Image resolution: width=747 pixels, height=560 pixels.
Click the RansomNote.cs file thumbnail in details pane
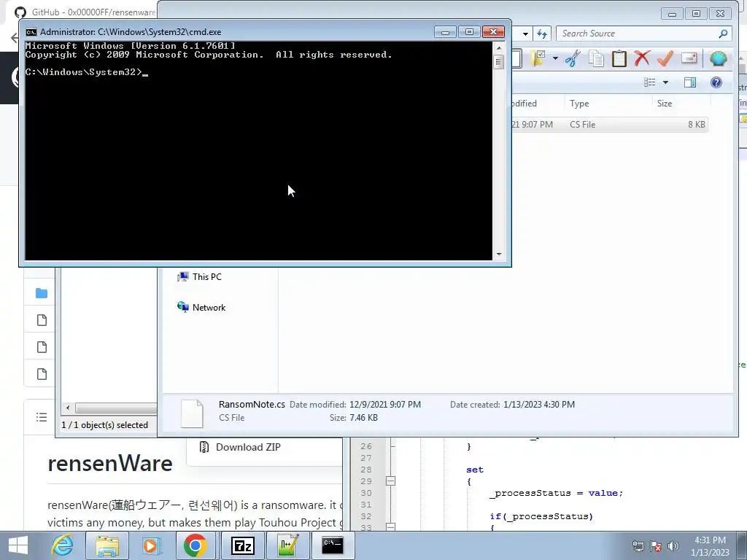tap(192, 413)
